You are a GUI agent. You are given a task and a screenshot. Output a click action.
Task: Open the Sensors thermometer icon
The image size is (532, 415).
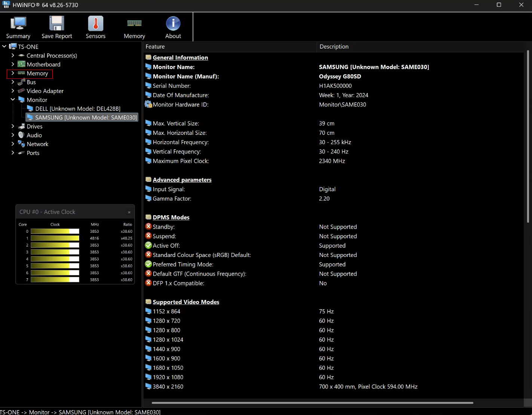[96, 24]
